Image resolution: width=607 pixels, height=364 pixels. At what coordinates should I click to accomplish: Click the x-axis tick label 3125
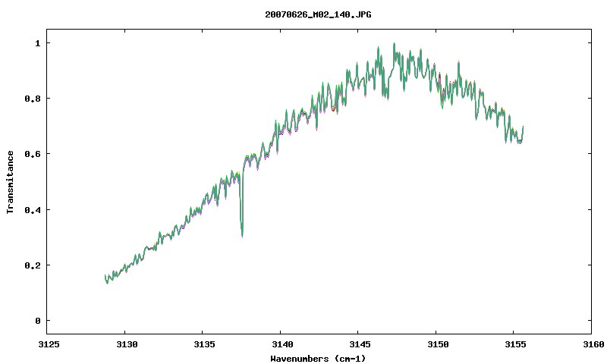[49, 344]
